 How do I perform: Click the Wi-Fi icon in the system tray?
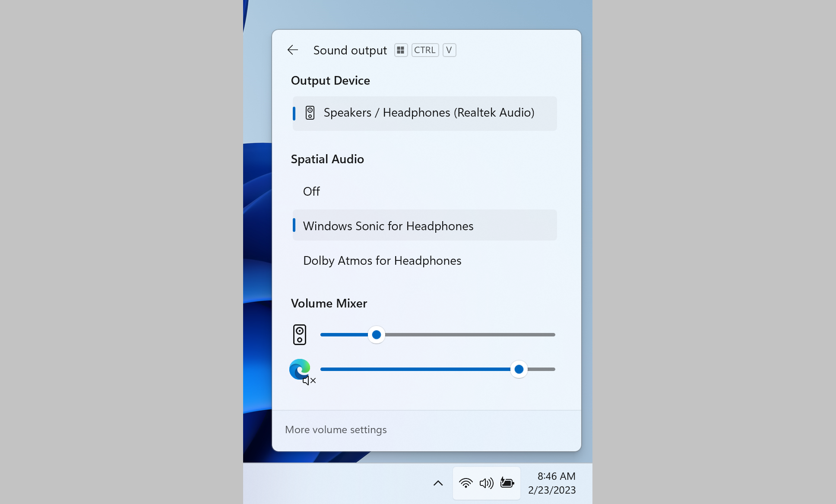click(x=465, y=484)
